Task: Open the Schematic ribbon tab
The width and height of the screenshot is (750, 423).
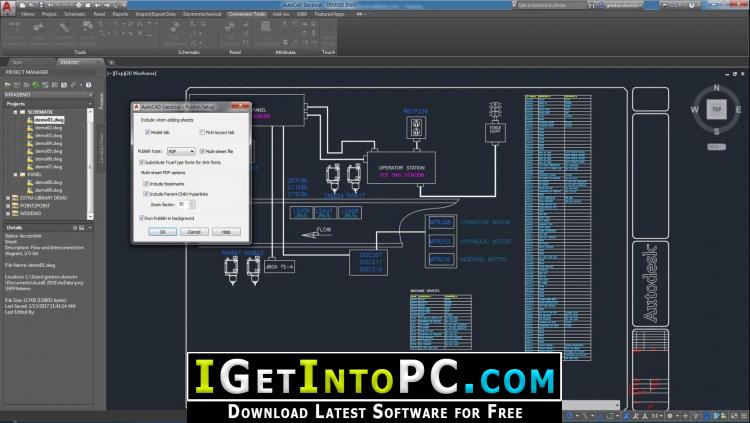Action: (75, 14)
